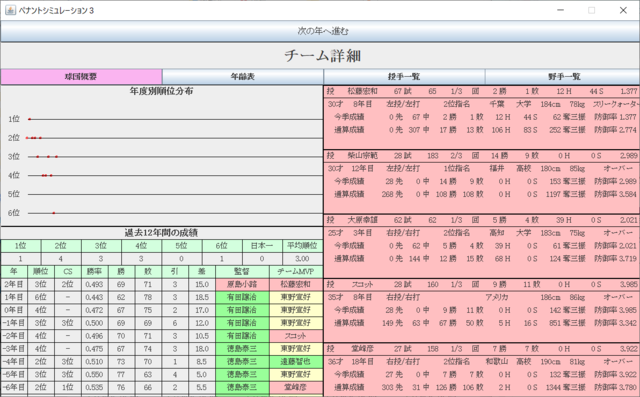Click the 勝率 column header

coord(94,272)
